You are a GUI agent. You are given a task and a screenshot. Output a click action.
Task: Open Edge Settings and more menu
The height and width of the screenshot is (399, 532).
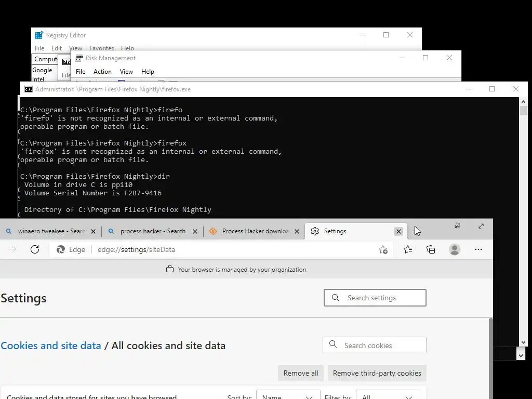click(x=478, y=249)
